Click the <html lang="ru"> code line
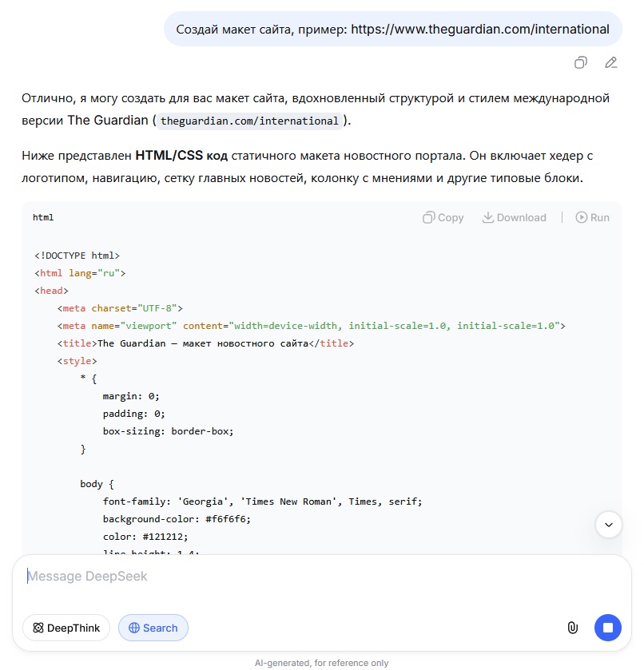This screenshot has height=670, width=644. pos(80,273)
